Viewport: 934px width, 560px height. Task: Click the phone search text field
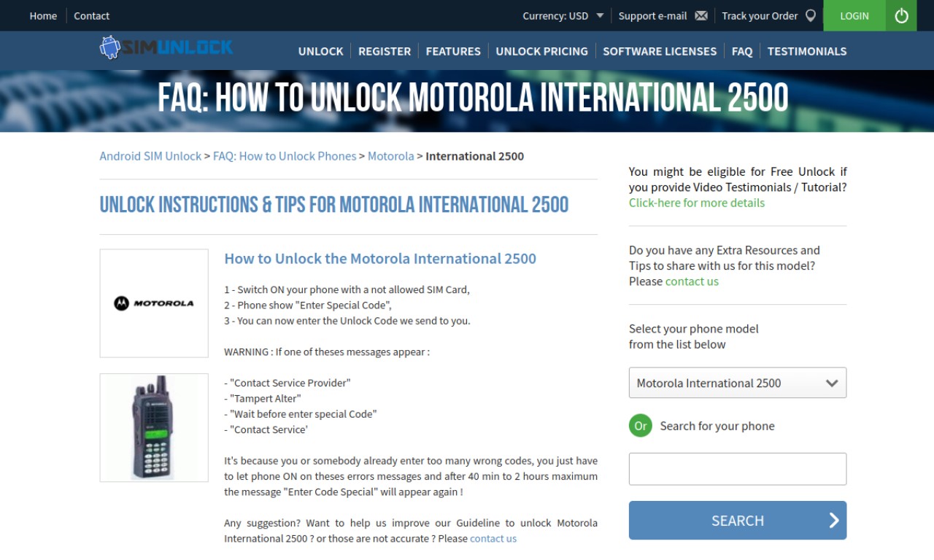click(738, 469)
